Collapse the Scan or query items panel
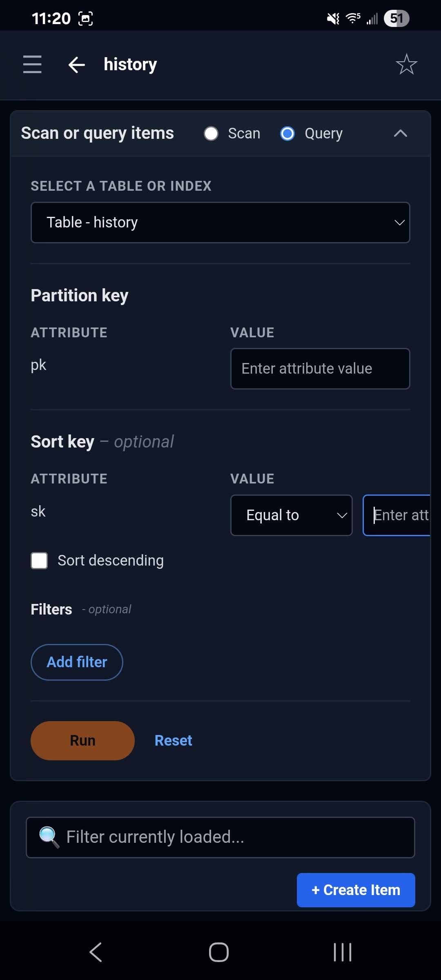The height and width of the screenshot is (980, 441). 401,133
